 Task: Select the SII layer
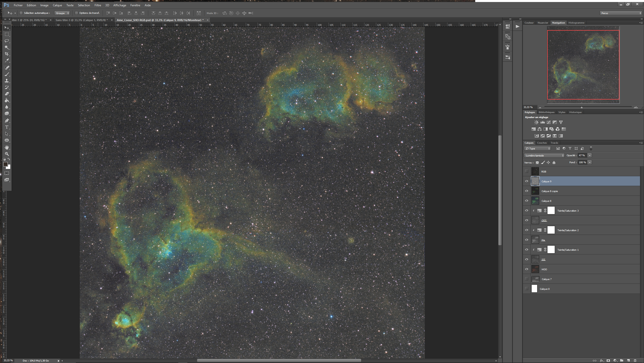582,259
